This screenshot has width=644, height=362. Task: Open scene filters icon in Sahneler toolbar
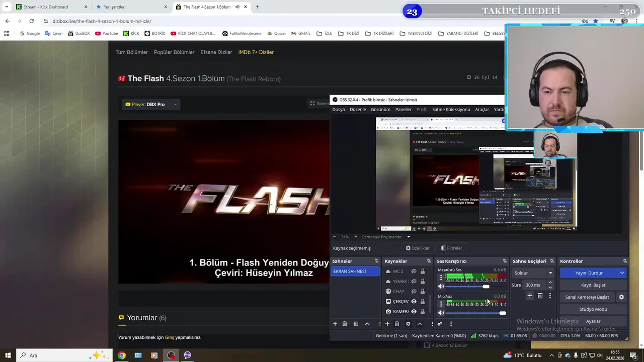(x=356, y=324)
